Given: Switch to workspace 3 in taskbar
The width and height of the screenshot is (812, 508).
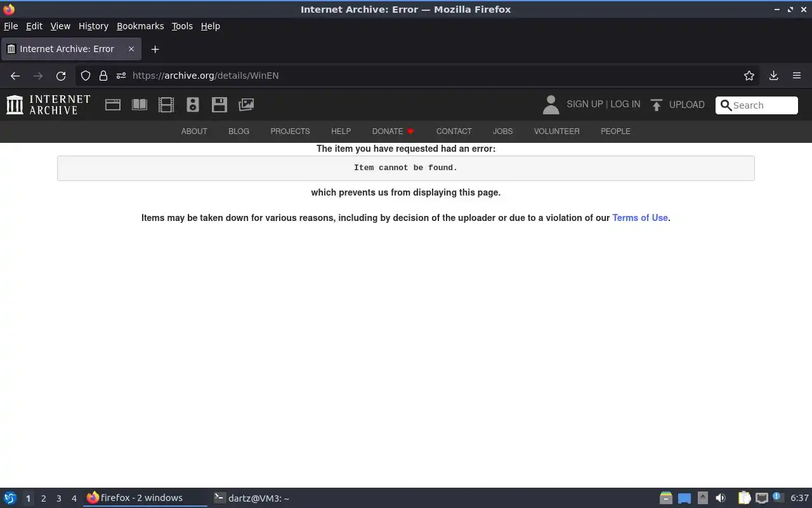Looking at the screenshot, I should tap(58, 498).
